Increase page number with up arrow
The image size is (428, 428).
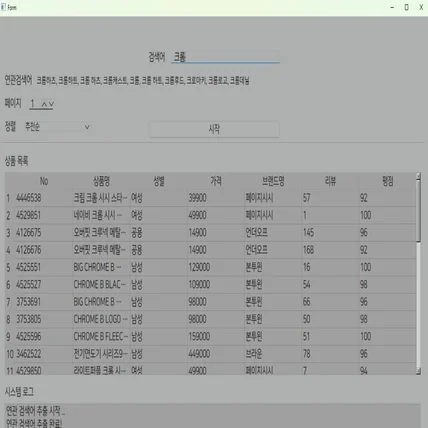44,104
